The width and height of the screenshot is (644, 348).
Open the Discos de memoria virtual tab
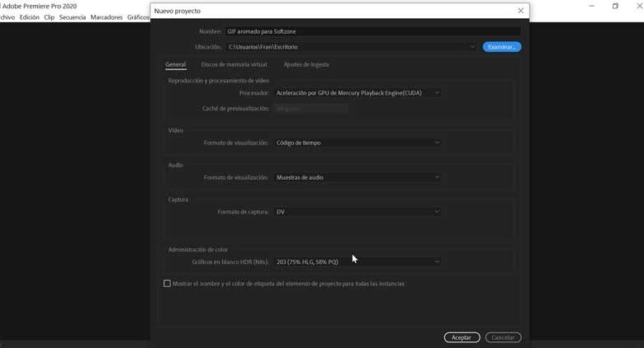(x=234, y=64)
